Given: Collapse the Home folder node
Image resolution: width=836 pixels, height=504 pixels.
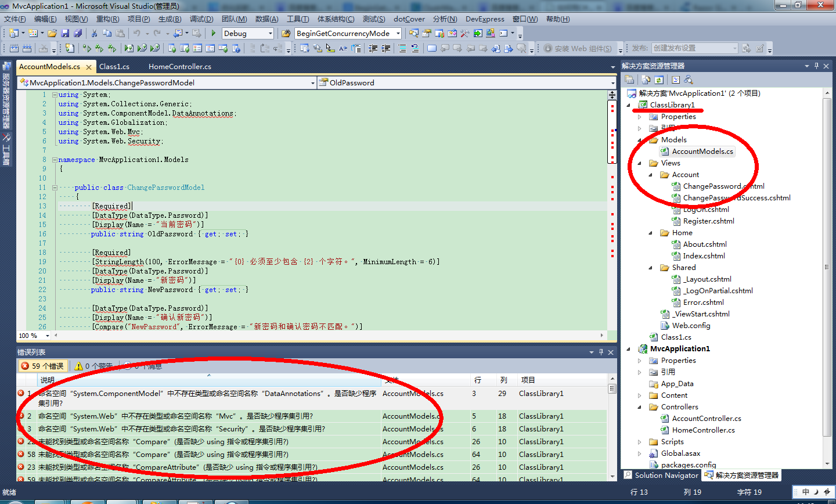Looking at the screenshot, I should 651,233.
